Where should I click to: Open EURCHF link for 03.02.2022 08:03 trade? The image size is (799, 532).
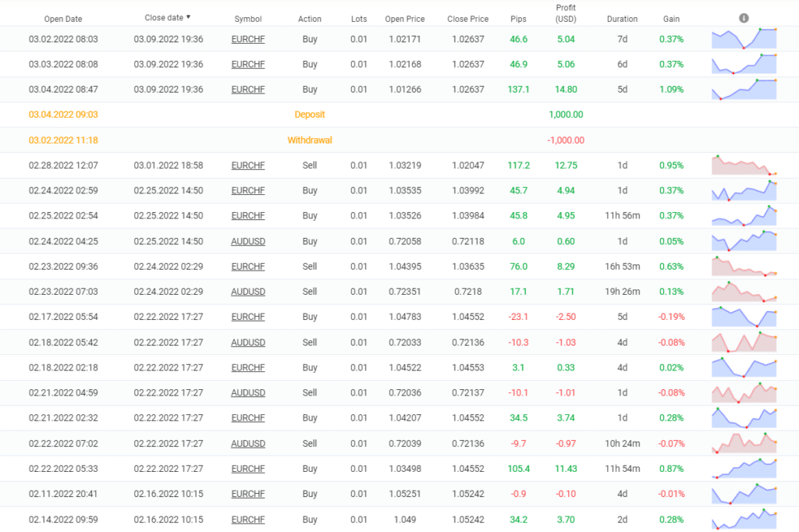tap(248, 39)
